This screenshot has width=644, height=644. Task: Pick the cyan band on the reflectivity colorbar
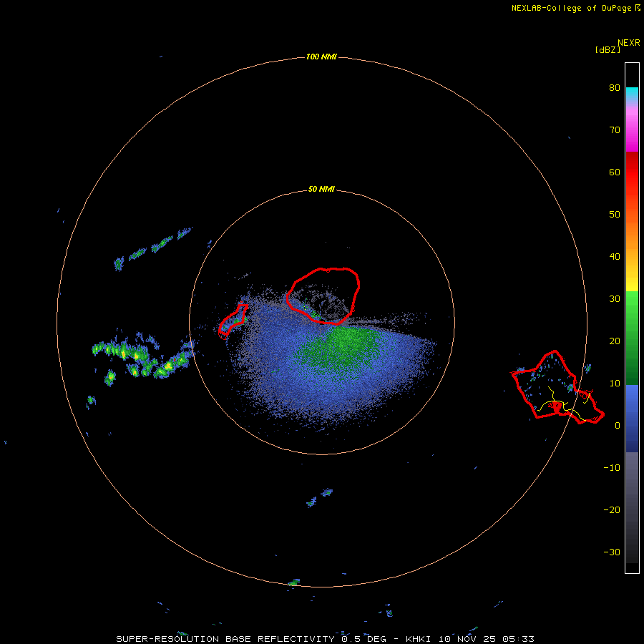(x=632, y=93)
